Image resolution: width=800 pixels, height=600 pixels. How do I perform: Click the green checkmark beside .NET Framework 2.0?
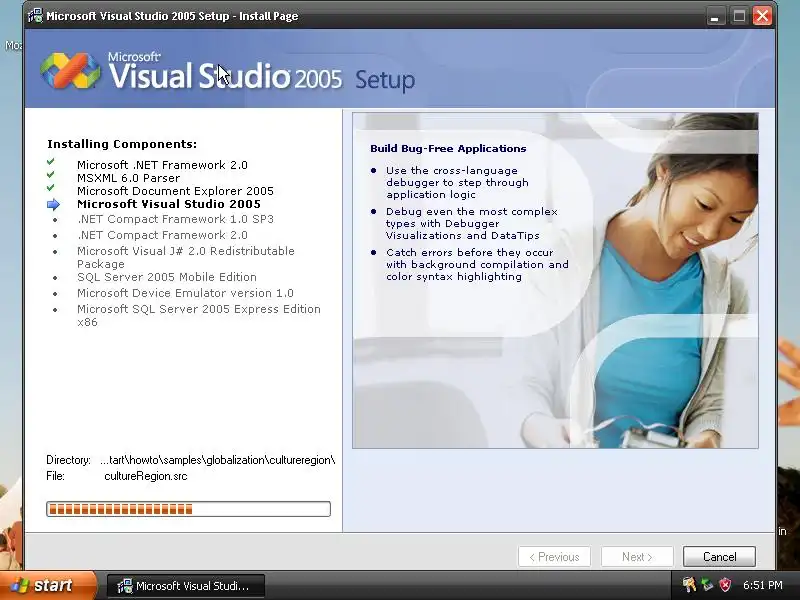[51, 162]
